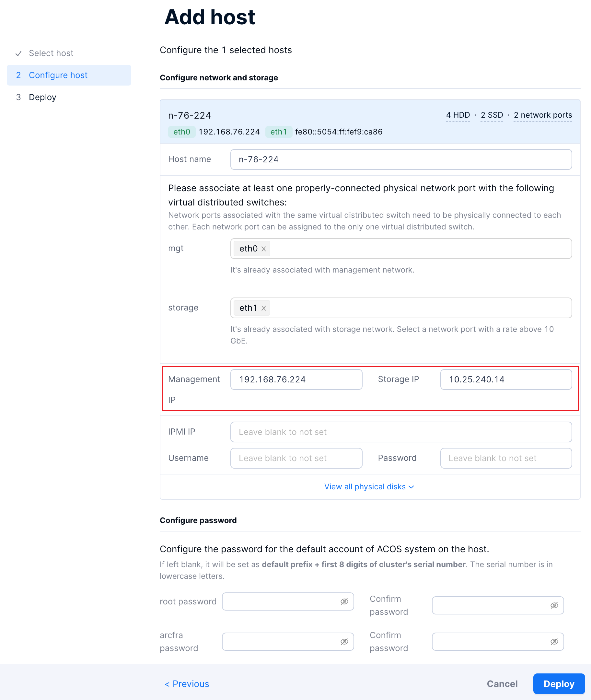Open mgt network port selector
591x700 pixels.
[x=419, y=249]
